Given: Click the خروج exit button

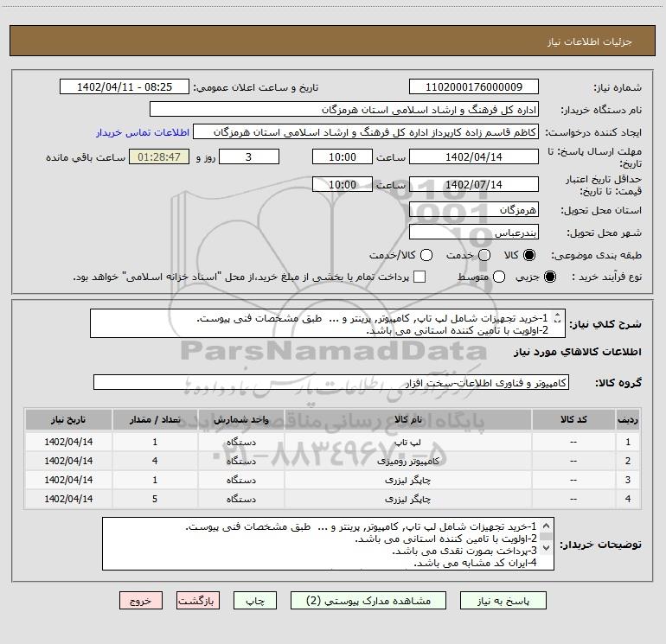Looking at the screenshot, I should point(141,601).
